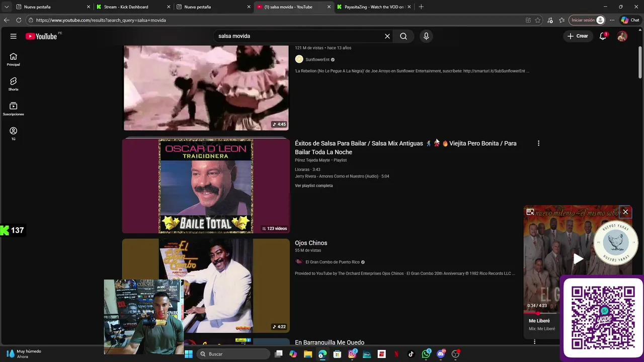Open the Copilot Chat button

pyautogui.click(x=630, y=20)
